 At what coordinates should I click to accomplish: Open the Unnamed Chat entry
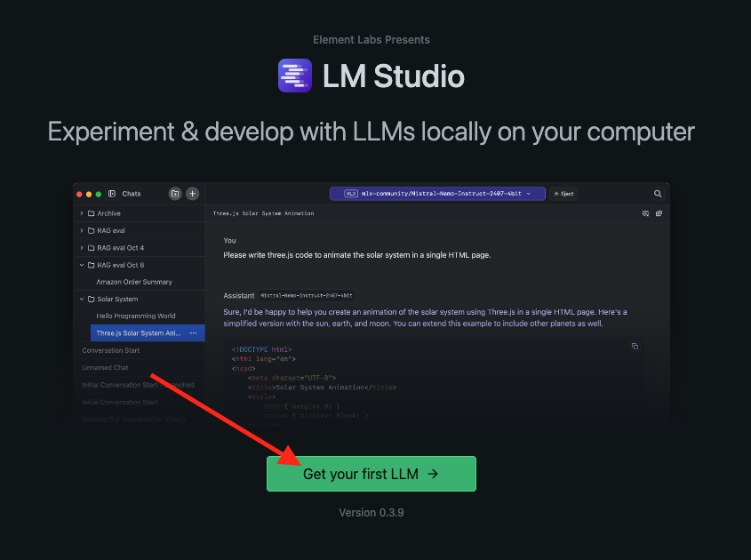105,367
